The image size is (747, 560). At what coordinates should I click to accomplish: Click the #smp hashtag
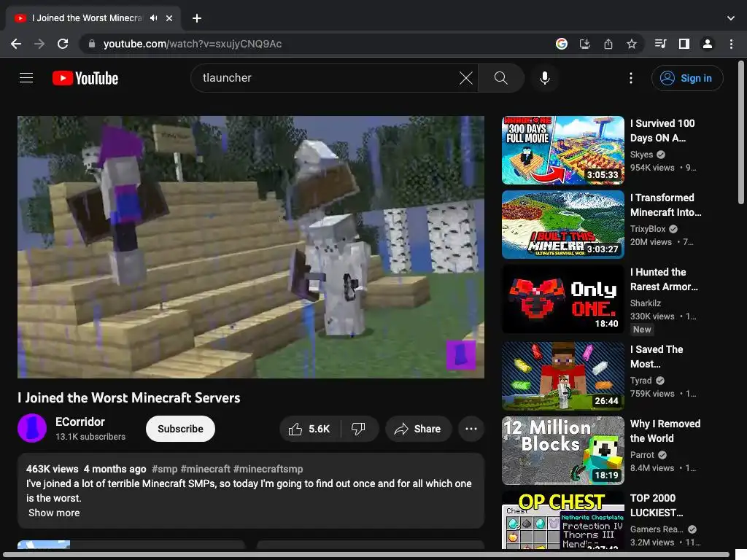tap(164, 469)
